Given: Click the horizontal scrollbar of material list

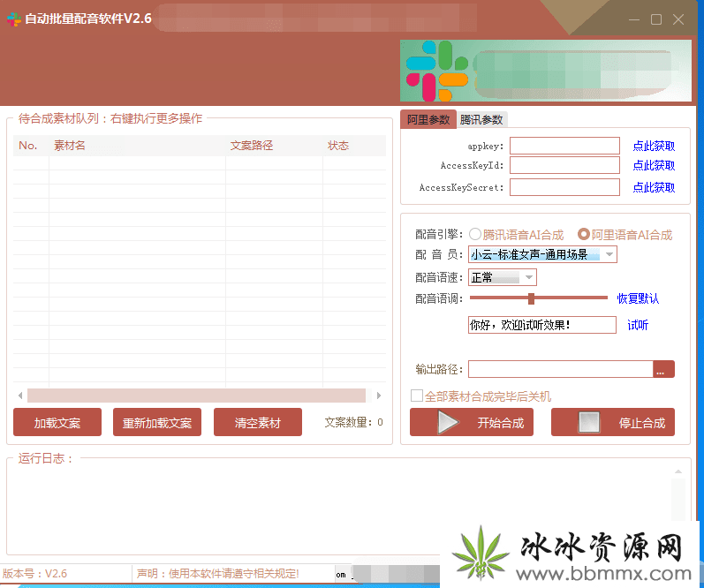Looking at the screenshot, I should pos(196,396).
